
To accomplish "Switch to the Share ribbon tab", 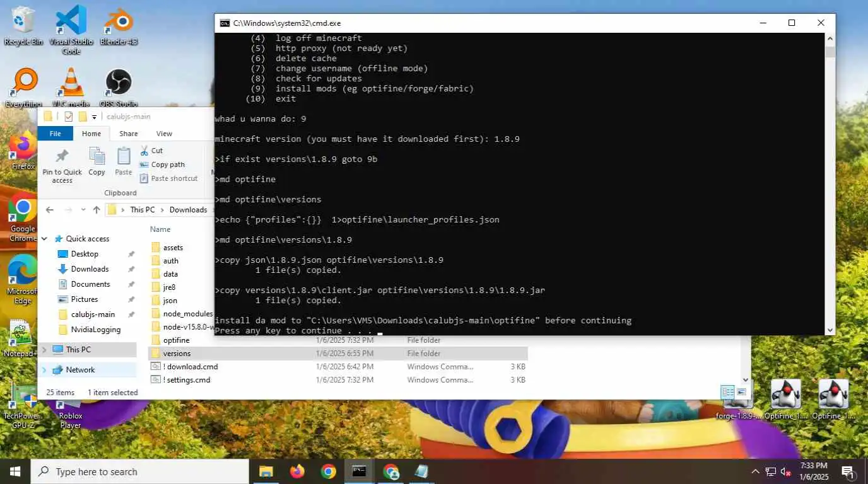I will (x=129, y=134).
